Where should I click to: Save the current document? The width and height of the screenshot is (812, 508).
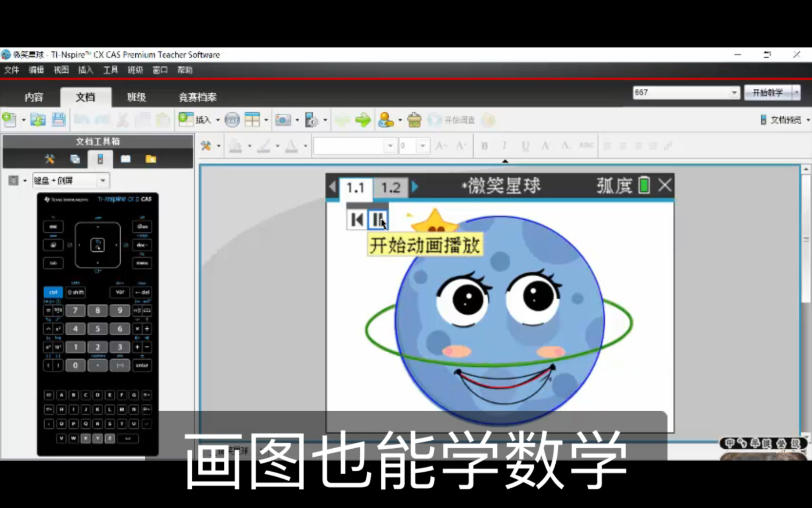[x=58, y=119]
